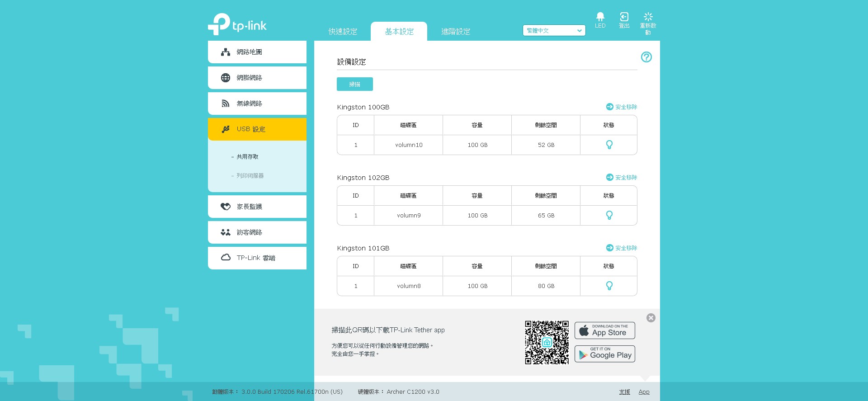Click safe-remove arrow icon for Kingston 102GB
The image size is (868, 401).
pyautogui.click(x=609, y=177)
